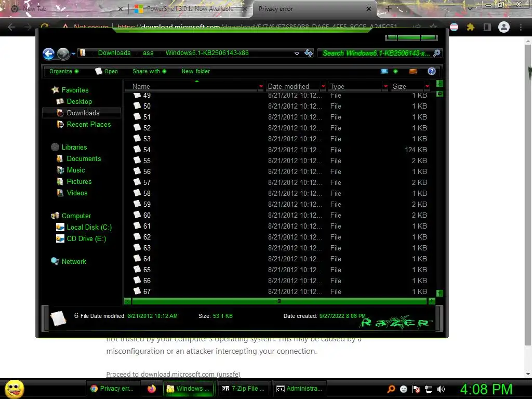
Task: Sort by the Date modified column
Action: [x=288, y=87]
